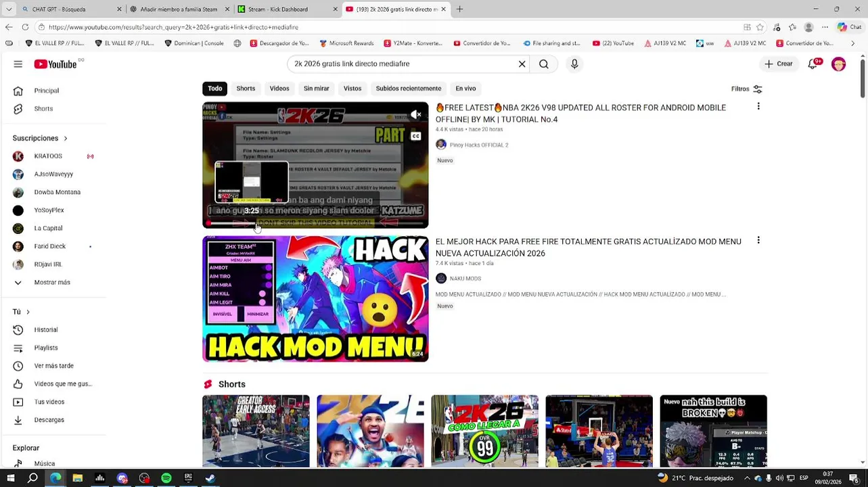The width and height of the screenshot is (868, 487).
Task: Open the 'nah this build is BROKEN' short
Action: (713, 432)
